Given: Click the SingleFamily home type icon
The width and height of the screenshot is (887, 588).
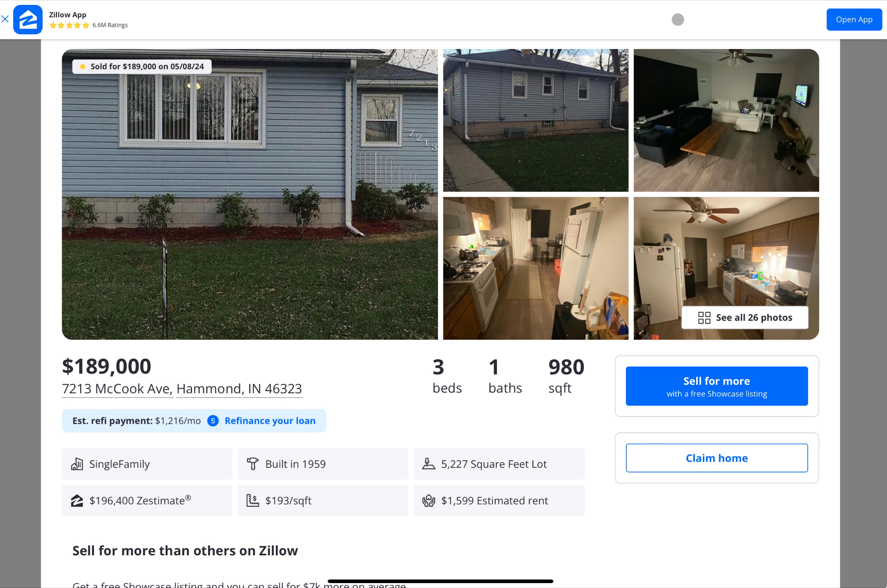Looking at the screenshot, I should coord(77,464).
